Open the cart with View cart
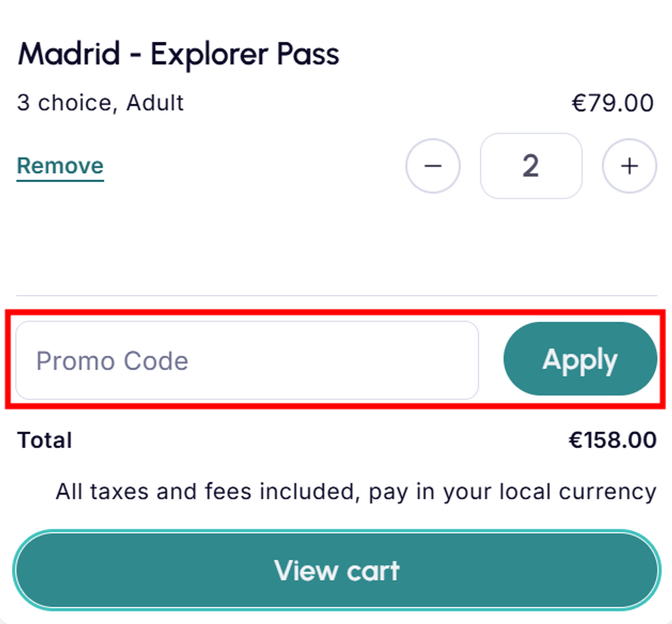The image size is (672, 624). [337, 570]
